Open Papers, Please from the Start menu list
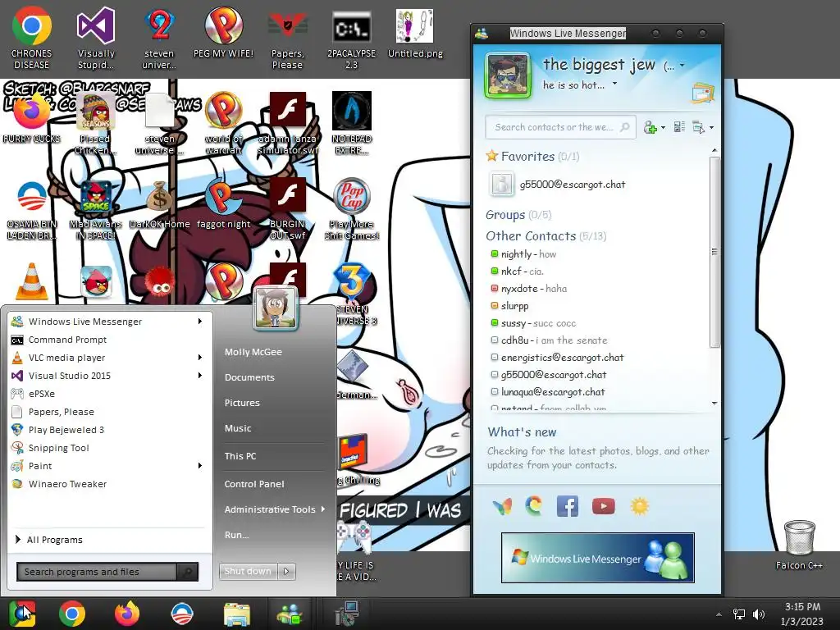 click(x=108, y=412)
